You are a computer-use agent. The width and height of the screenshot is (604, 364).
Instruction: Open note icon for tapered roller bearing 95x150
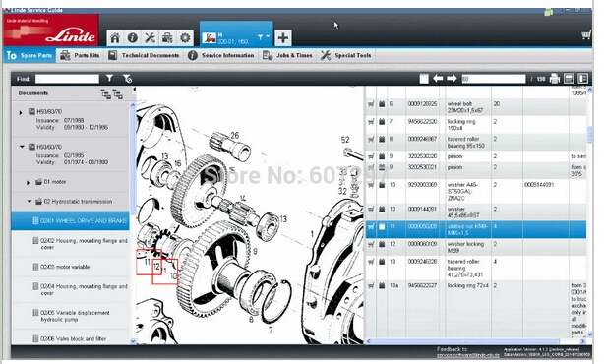click(x=382, y=139)
